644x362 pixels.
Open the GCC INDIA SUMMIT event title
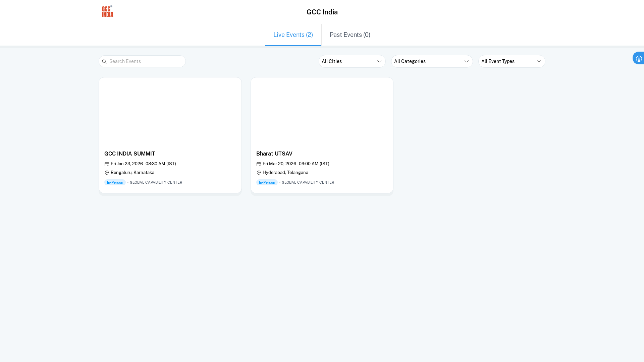pyautogui.click(x=130, y=154)
